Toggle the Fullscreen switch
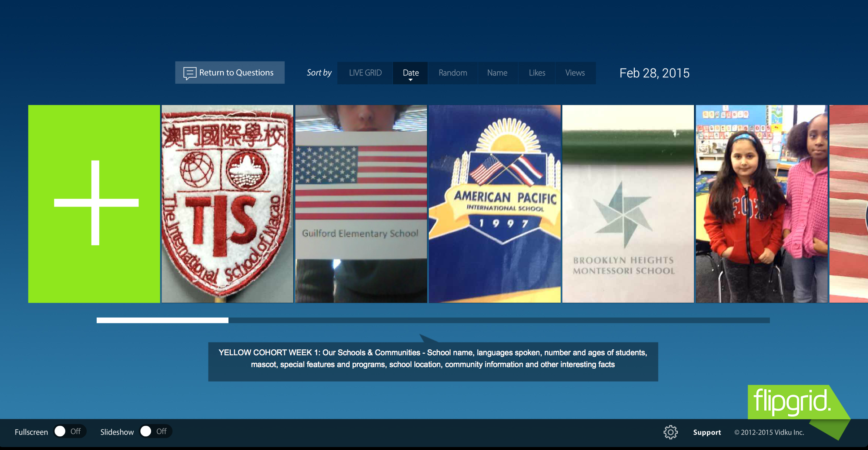Screen dimensions: 868x450 (x=70, y=431)
